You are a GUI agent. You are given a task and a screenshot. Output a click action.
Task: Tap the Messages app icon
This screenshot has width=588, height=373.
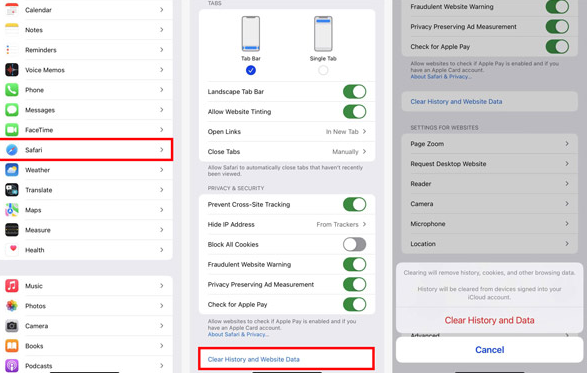pyautogui.click(x=12, y=110)
